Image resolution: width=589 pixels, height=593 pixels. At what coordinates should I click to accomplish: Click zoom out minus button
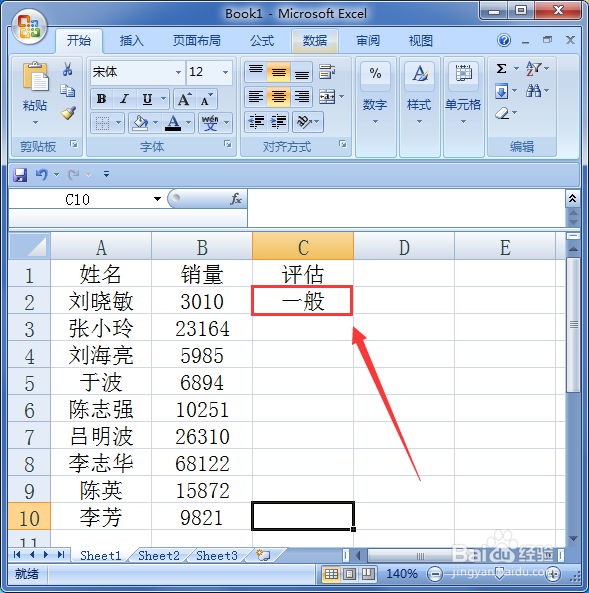click(x=435, y=574)
